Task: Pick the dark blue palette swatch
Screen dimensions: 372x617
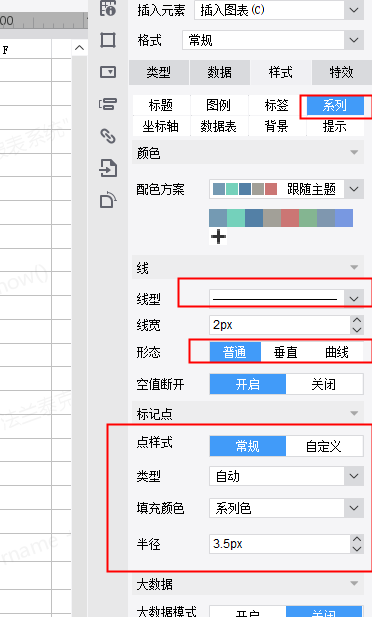Action: click(x=254, y=218)
